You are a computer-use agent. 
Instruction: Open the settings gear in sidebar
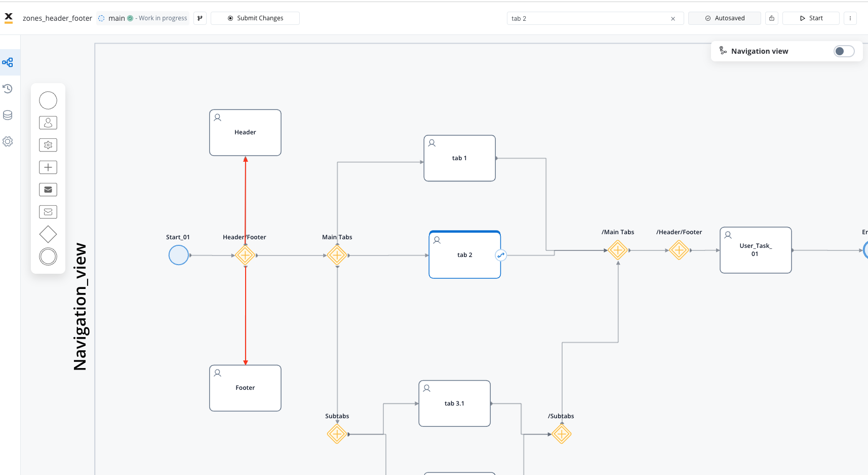coord(8,141)
